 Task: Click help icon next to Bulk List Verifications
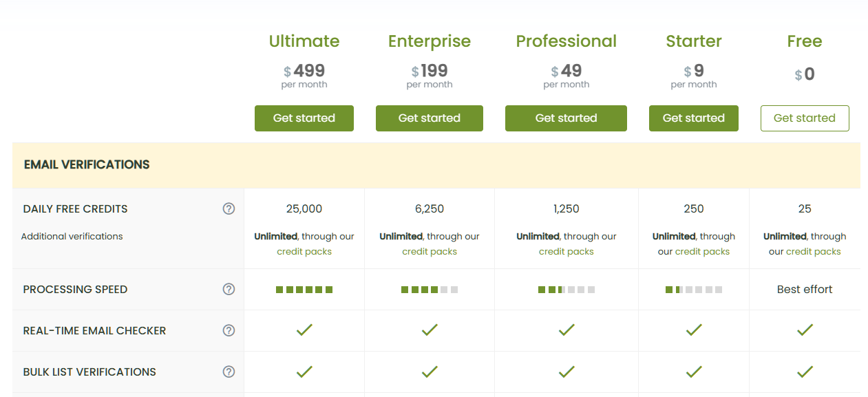[229, 372]
